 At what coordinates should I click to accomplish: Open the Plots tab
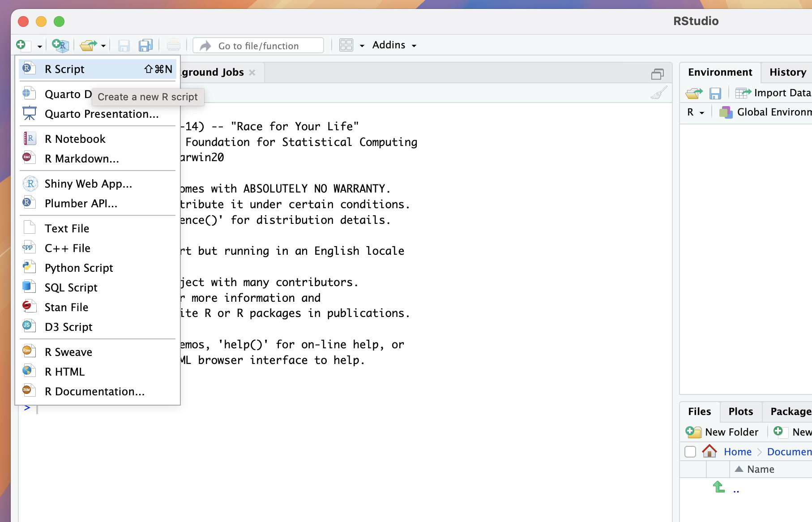[740, 411]
